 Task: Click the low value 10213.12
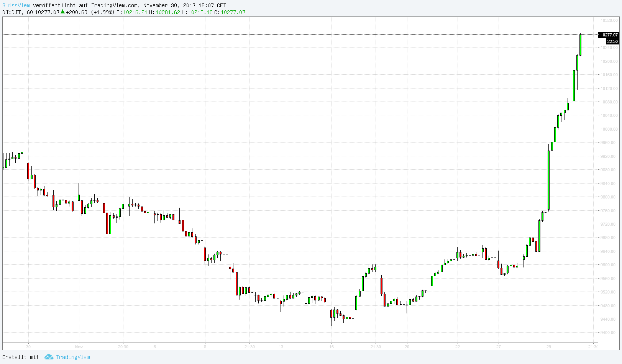(200, 12)
